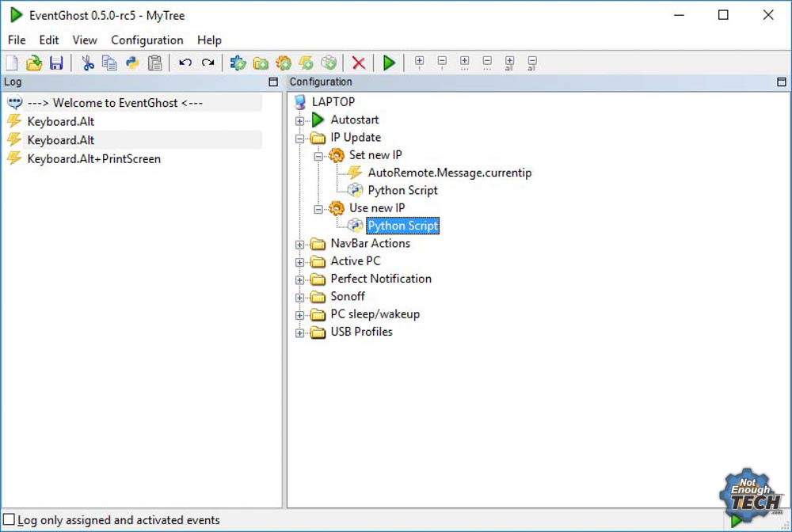Screen dimensions: 792x532
Task: Select the AutoRemote.Message.currentip event
Action: click(x=450, y=173)
